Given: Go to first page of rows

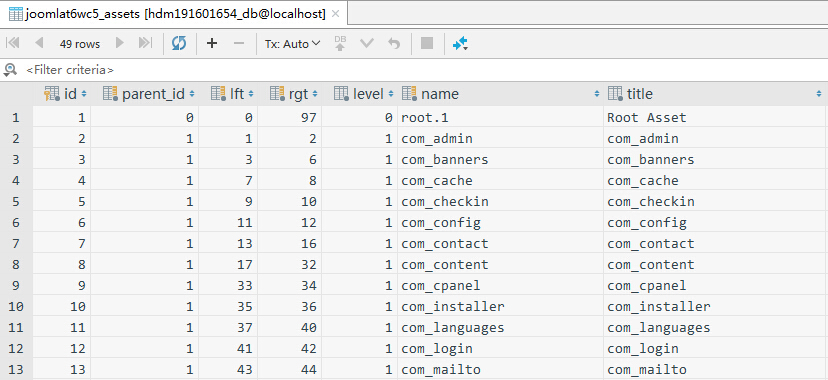Looking at the screenshot, I should coord(13,43).
